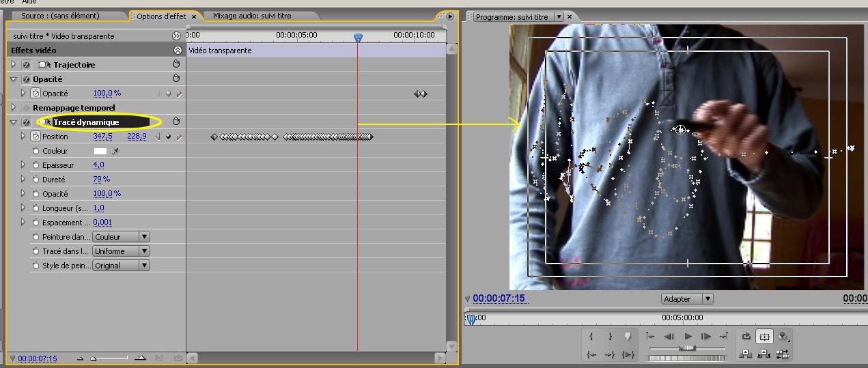Disable the Tracé dynamique effect toggle
Image resolution: width=868 pixels, height=368 pixels.
pos(26,122)
